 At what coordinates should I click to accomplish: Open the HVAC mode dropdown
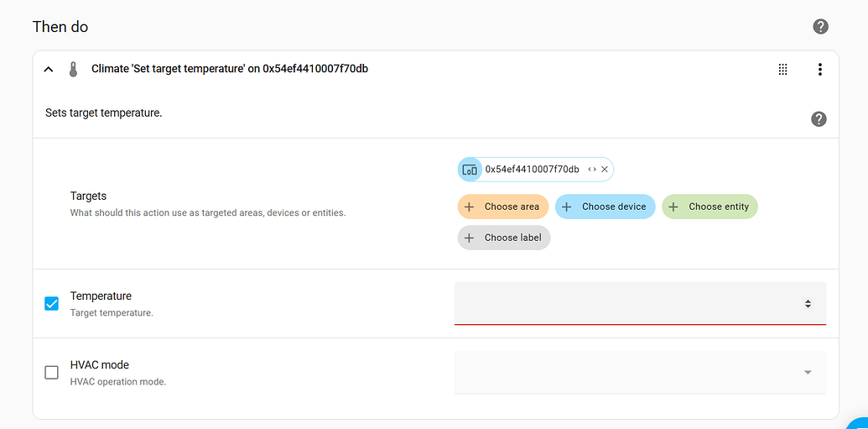point(640,373)
